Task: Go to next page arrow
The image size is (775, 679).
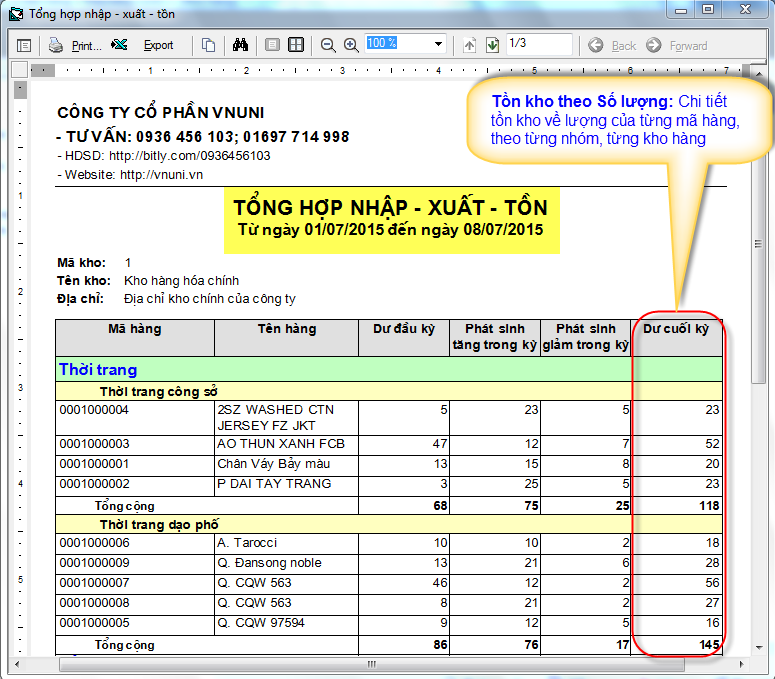Action: (492, 45)
